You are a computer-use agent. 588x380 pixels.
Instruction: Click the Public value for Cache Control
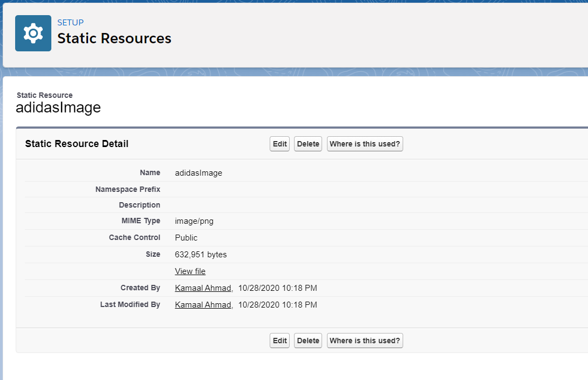pos(186,238)
